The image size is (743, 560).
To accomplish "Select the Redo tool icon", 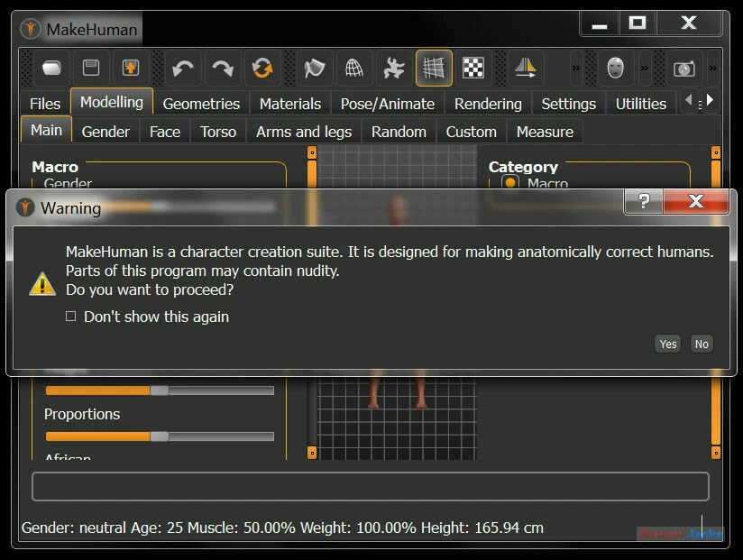I will 221,68.
